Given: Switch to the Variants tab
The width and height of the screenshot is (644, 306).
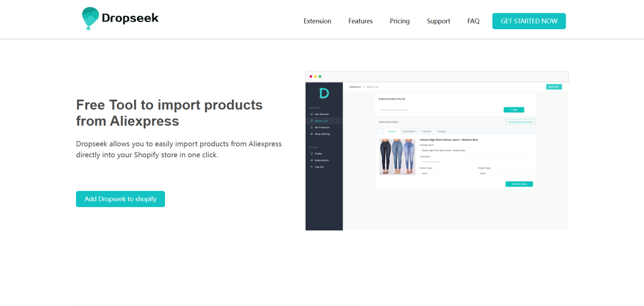Looking at the screenshot, I should [x=427, y=131].
